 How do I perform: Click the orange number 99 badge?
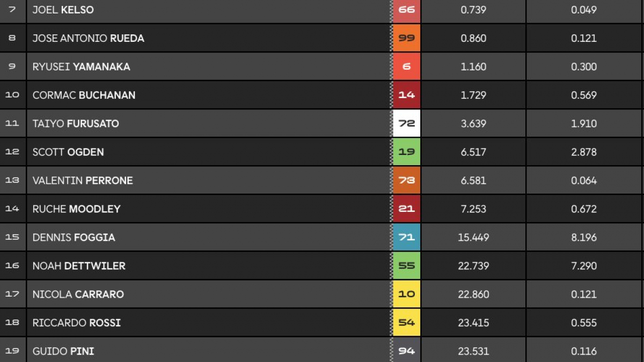406,38
